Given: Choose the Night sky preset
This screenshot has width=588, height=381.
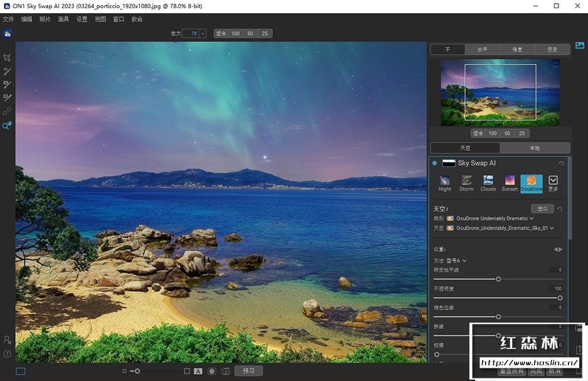Looking at the screenshot, I should coord(445,183).
